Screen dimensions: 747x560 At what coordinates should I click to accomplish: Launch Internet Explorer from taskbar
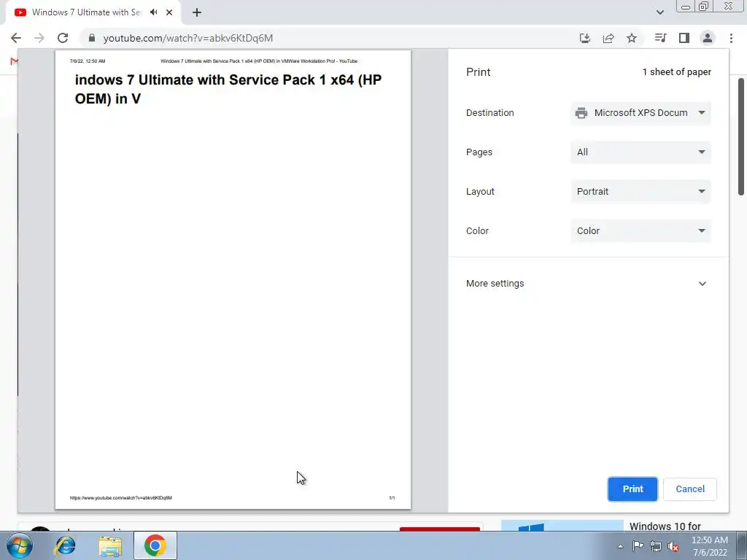[x=65, y=545]
